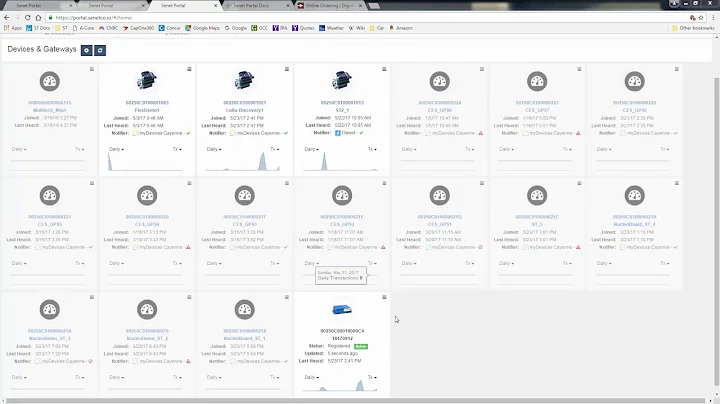
Task: Open Google Maps bookmark
Action: coord(202,28)
